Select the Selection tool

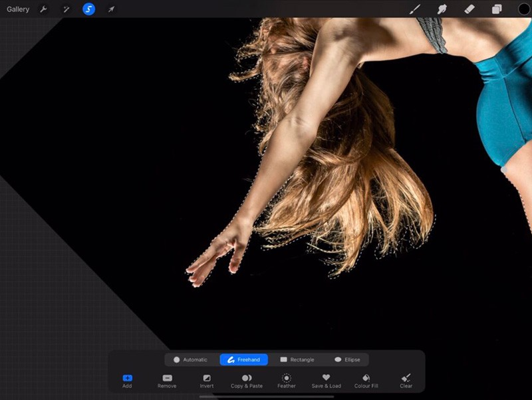click(88, 9)
